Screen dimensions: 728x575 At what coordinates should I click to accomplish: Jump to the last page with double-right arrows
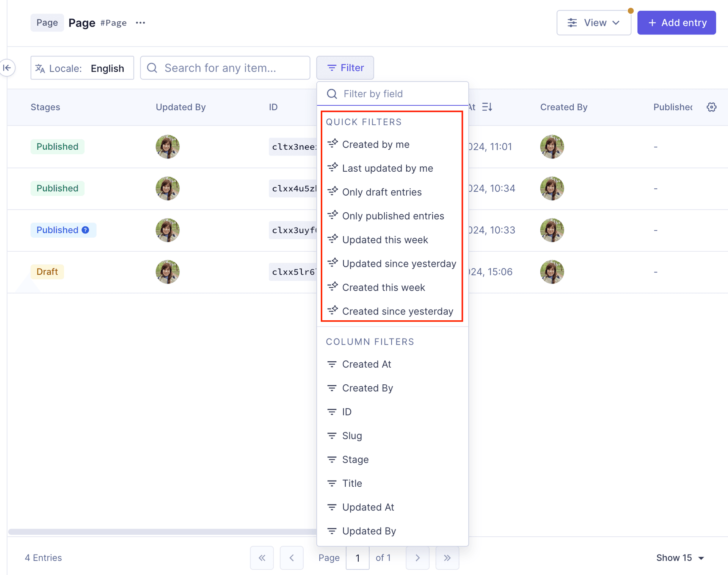coord(447,558)
